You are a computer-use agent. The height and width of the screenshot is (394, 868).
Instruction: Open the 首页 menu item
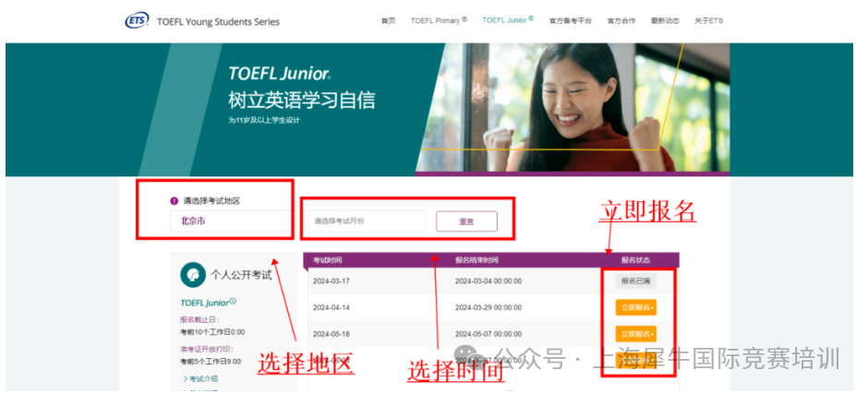pos(388,20)
